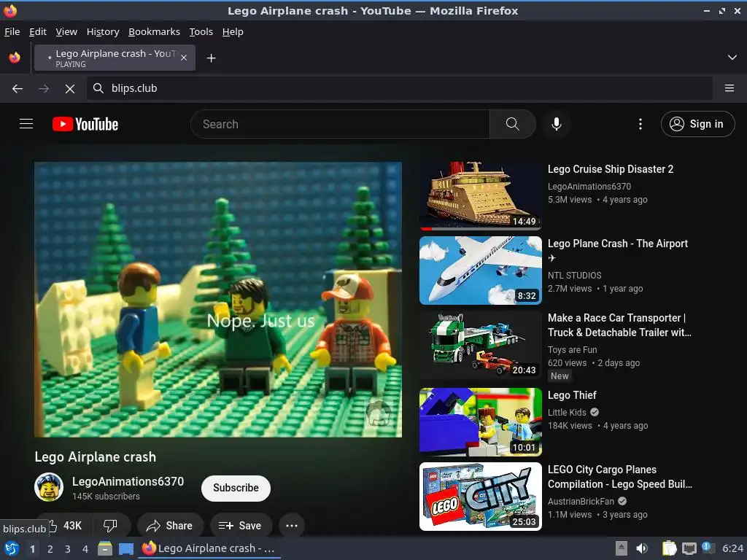Focus the YouTube Search field

340,124
